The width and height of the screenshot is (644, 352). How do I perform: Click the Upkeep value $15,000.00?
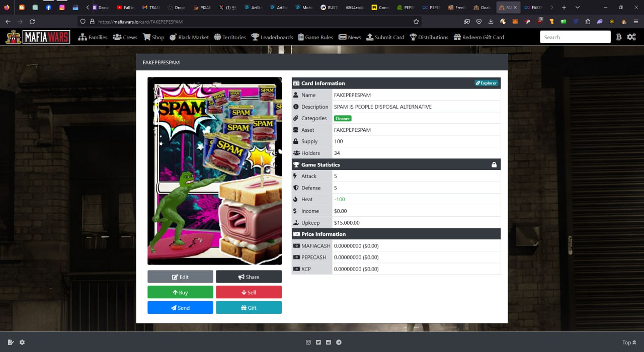[x=347, y=223]
